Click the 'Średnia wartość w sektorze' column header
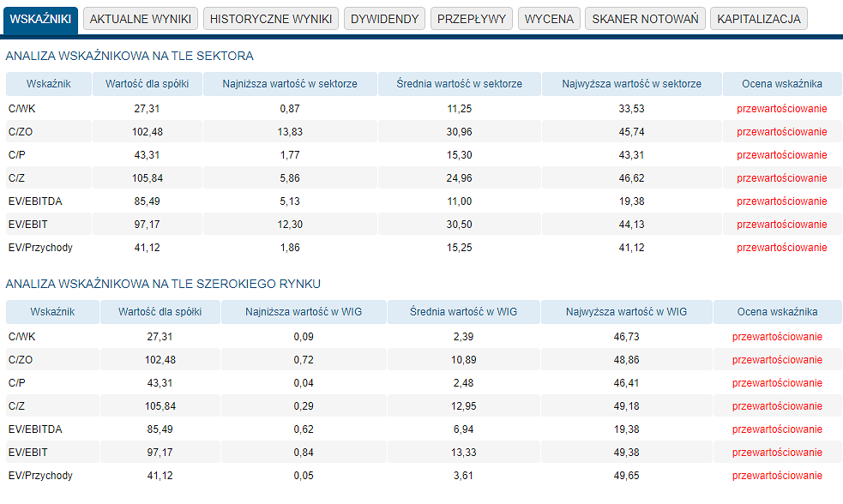Image resolution: width=843 pixels, height=504 pixels. click(459, 84)
